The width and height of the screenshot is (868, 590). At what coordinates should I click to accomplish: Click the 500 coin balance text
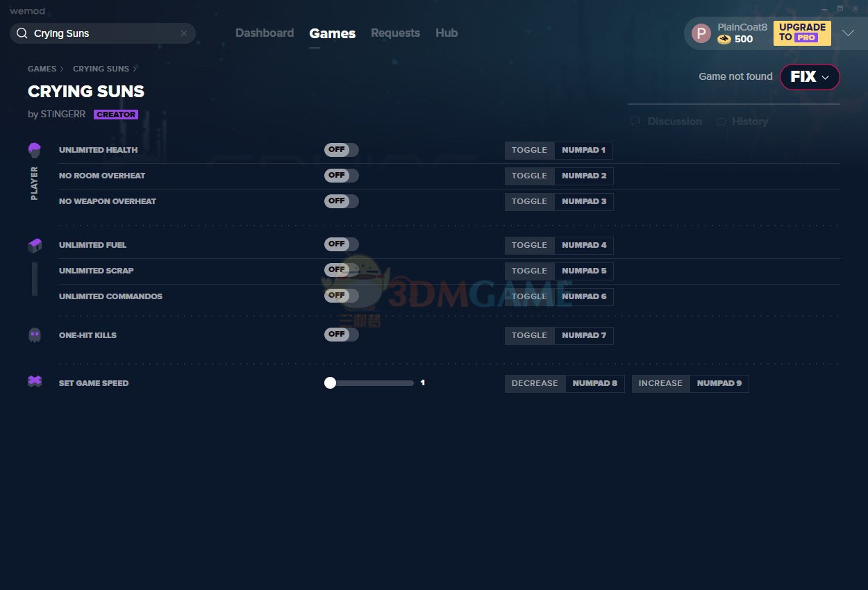click(x=744, y=39)
